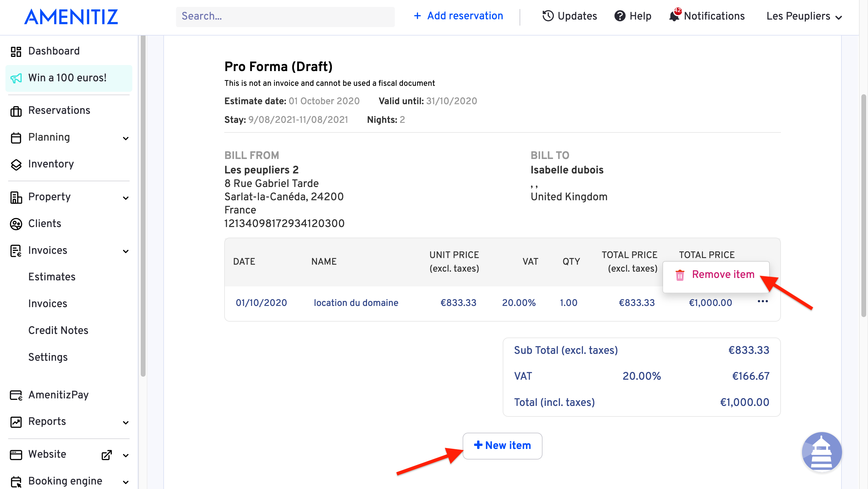The height and width of the screenshot is (489, 868).
Task: Click the Les peupliers 2 bill-from name
Action: tap(261, 170)
